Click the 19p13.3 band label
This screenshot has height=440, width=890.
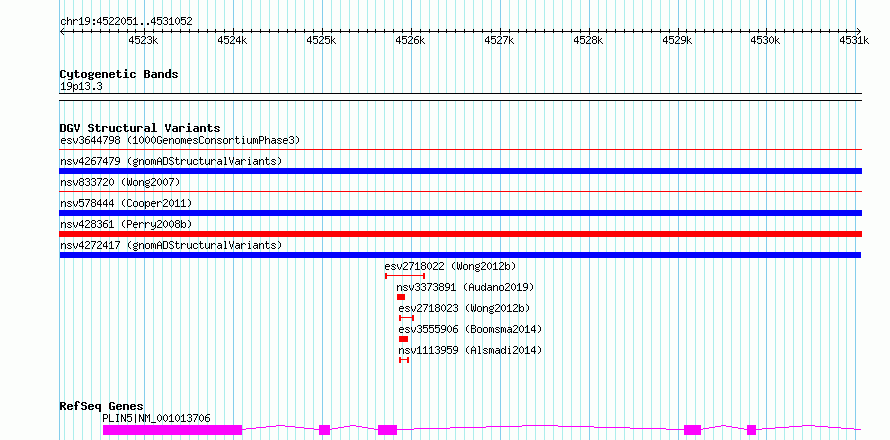81,87
